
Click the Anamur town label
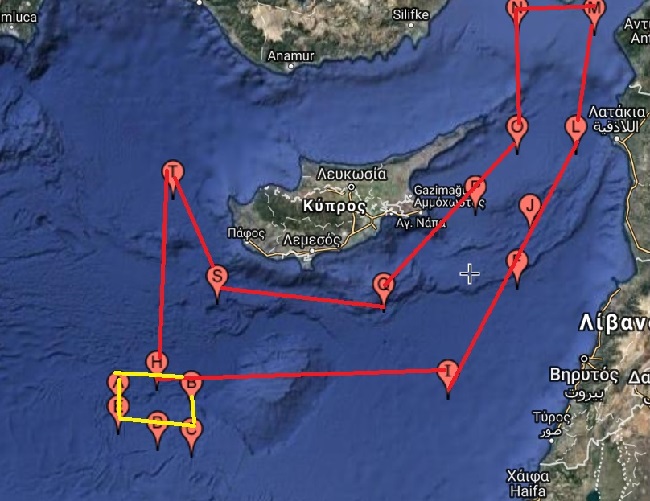[291, 56]
